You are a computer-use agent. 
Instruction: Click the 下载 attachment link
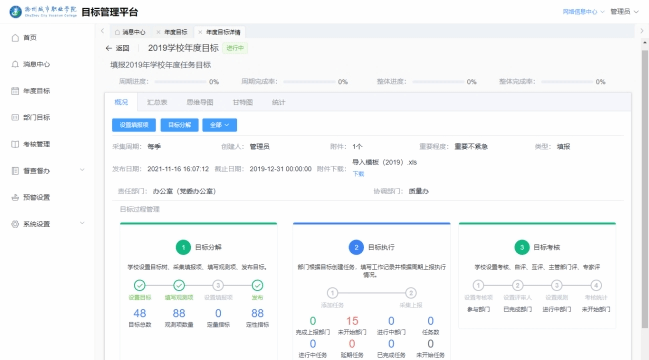pos(358,174)
